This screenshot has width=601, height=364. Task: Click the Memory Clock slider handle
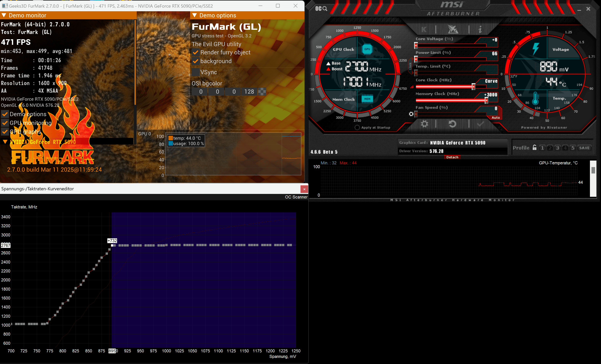(486, 100)
